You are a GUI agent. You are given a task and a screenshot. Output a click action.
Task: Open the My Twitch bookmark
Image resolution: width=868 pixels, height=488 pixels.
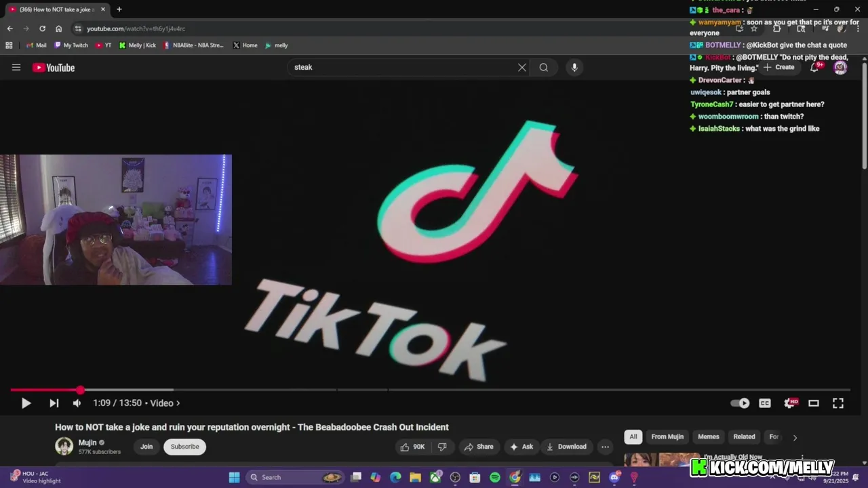pos(71,45)
